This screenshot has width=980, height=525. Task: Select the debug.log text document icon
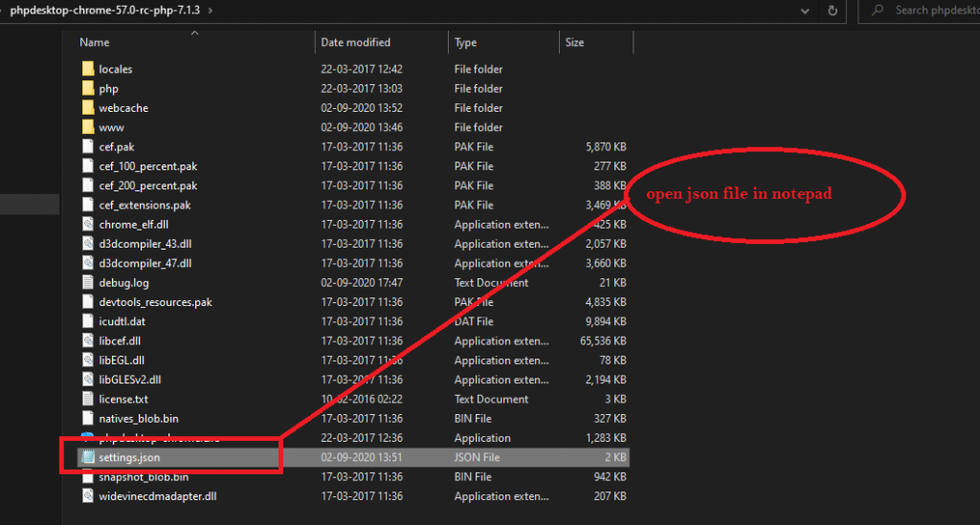(x=88, y=283)
